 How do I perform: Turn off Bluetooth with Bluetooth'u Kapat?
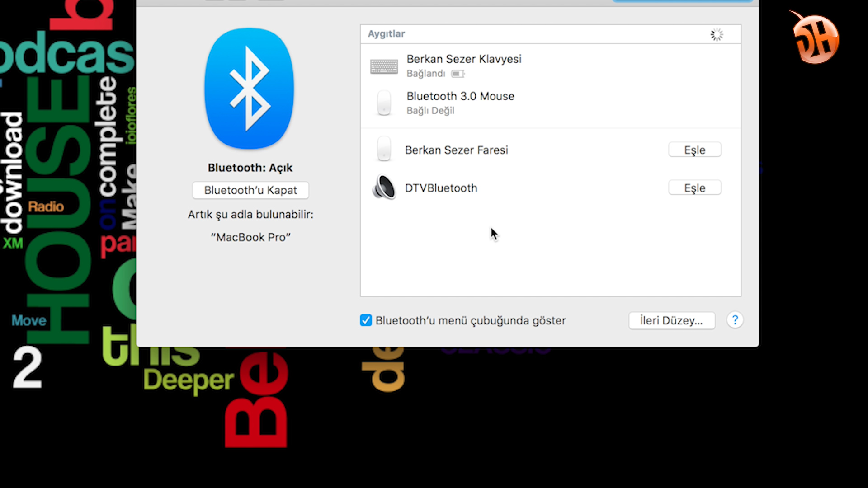[250, 190]
